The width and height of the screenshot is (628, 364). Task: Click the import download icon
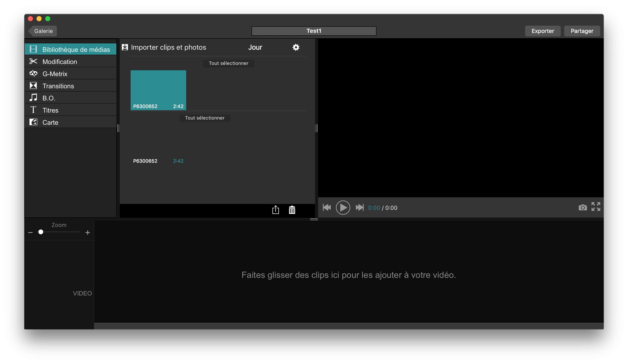point(125,47)
